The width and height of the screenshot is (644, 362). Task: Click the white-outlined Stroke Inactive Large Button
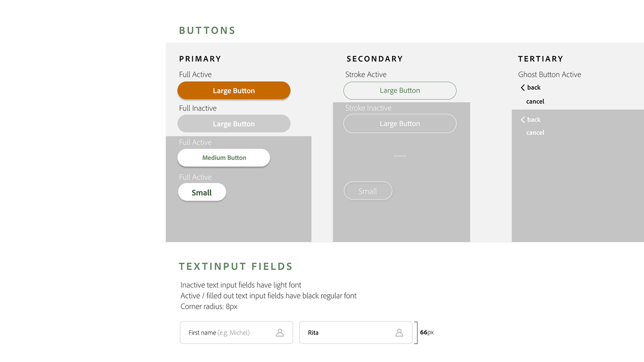point(400,124)
